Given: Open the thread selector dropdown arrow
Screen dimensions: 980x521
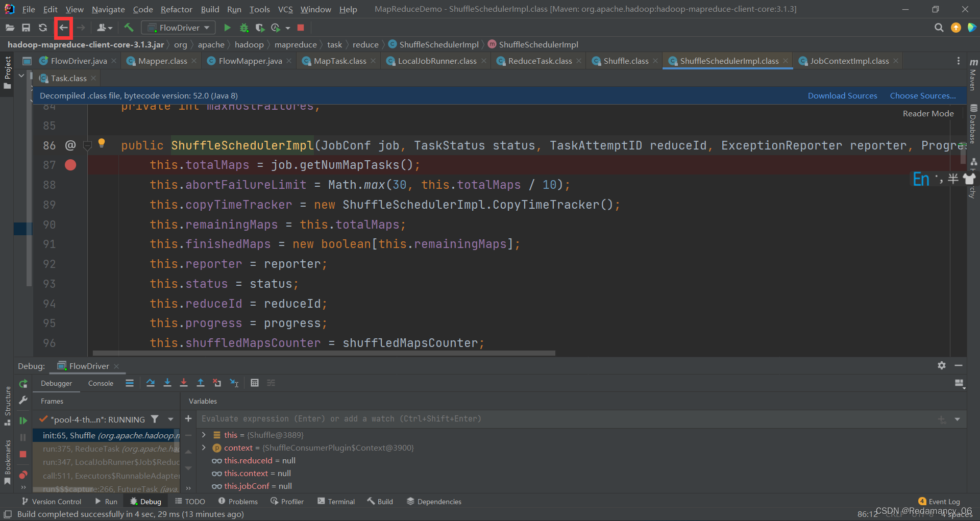Looking at the screenshot, I should (x=170, y=419).
